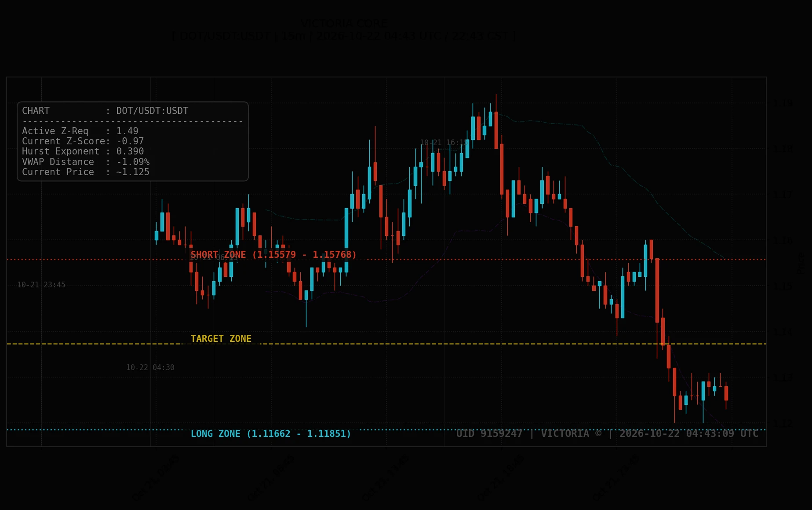The image size is (812, 510).
Task: Click the CHART : DOT/USDT:USDT header line
Action: click(x=105, y=111)
